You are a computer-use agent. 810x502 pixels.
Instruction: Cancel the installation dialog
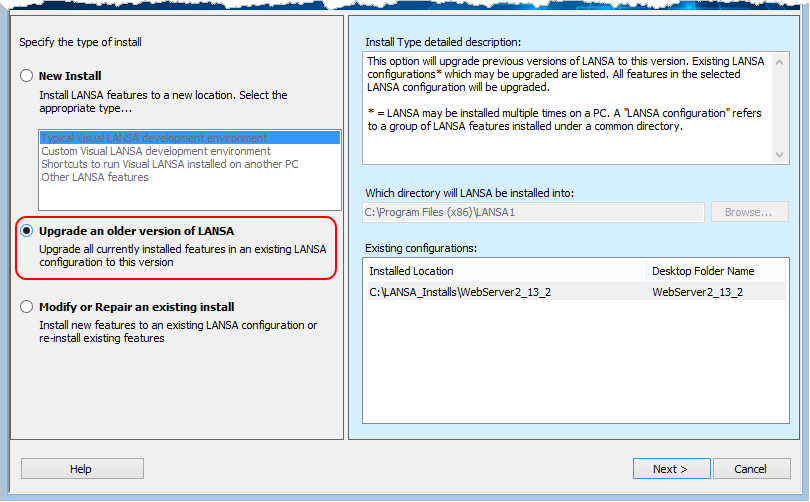tap(752, 469)
